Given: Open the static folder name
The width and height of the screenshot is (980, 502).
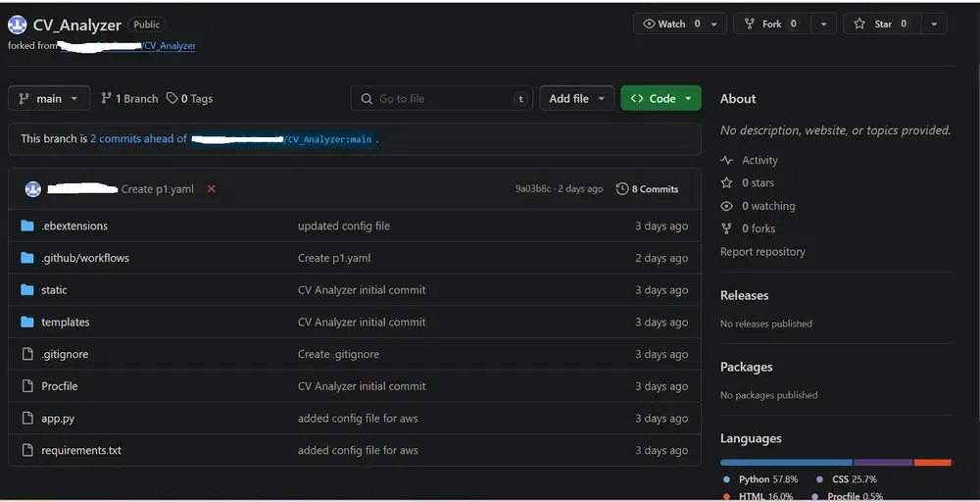Looking at the screenshot, I should tap(54, 289).
